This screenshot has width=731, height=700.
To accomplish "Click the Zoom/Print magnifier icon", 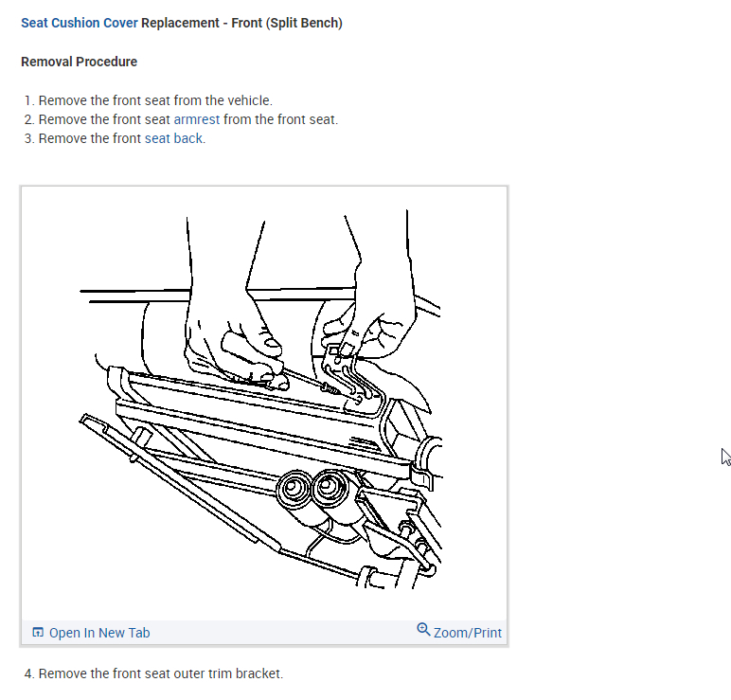I will point(423,630).
